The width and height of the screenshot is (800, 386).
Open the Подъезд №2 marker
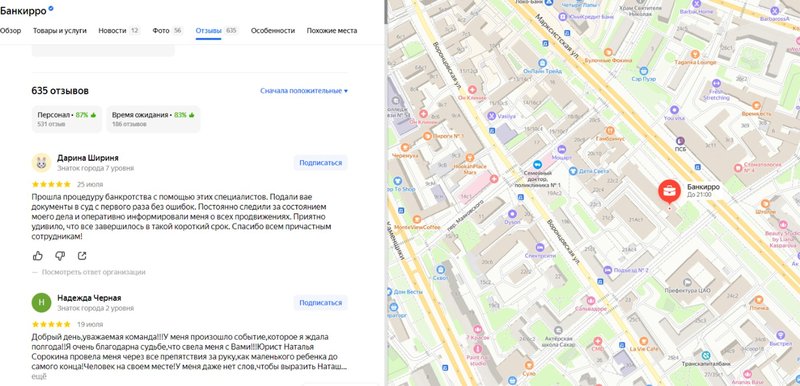[x=607, y=270]
